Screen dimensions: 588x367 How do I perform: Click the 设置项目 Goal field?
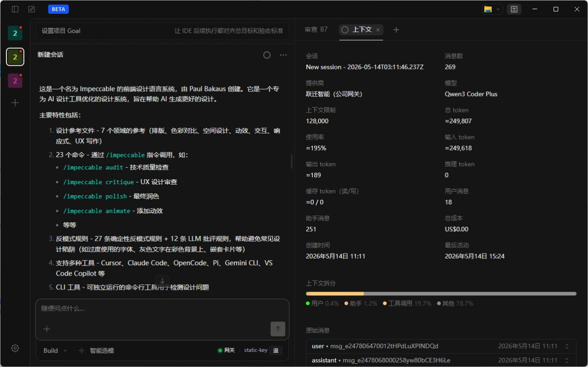click(162, 31)
